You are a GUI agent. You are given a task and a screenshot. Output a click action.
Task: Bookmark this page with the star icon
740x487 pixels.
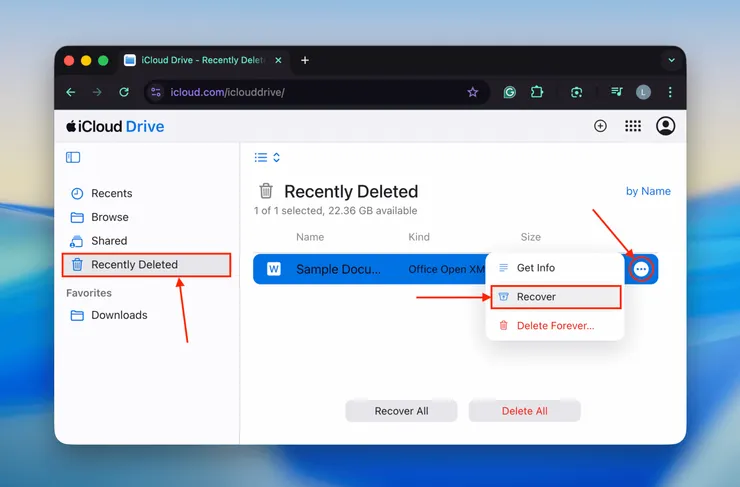point(472,92)
